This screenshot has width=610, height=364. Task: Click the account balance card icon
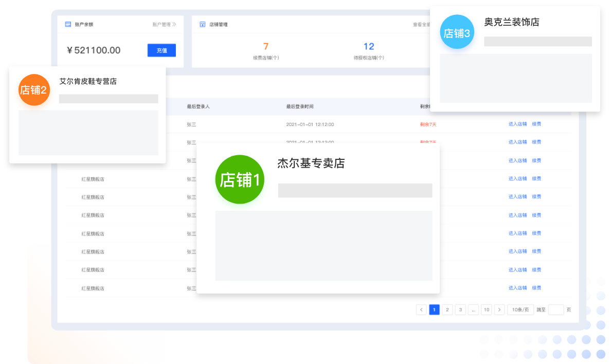coord(68,24)
